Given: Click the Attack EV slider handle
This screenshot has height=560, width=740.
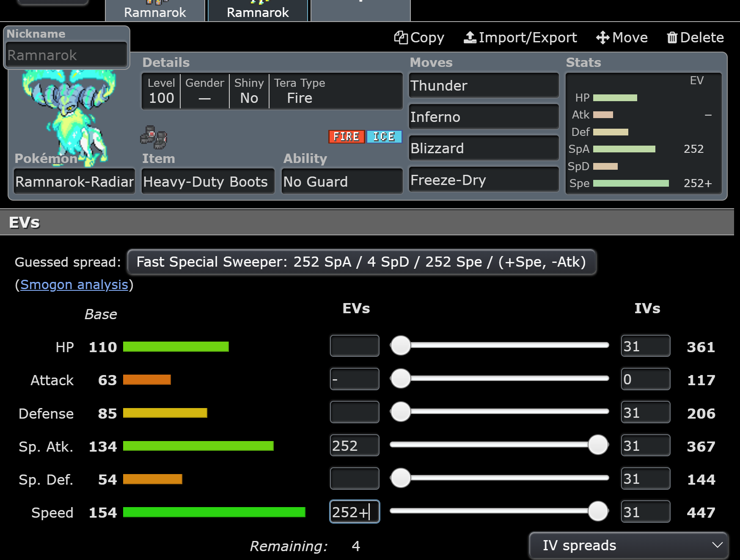Looking at the screenshot, I should click(401, 378).
